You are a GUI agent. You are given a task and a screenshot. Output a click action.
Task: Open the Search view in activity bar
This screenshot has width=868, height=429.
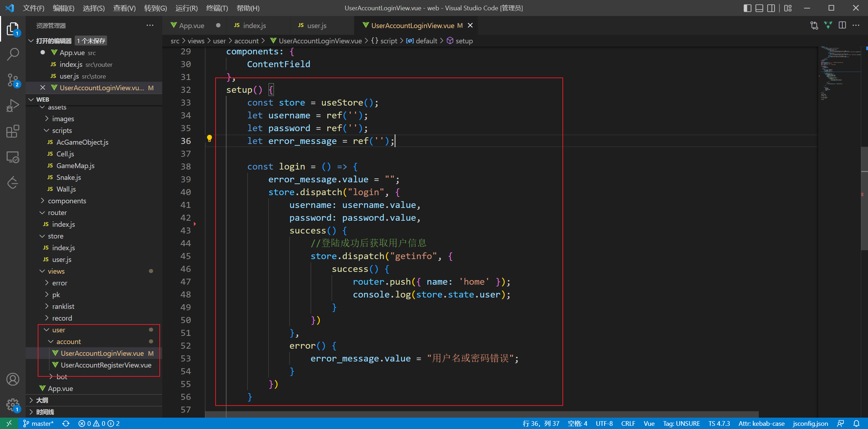pyautogui.click(x=13, y=54)
